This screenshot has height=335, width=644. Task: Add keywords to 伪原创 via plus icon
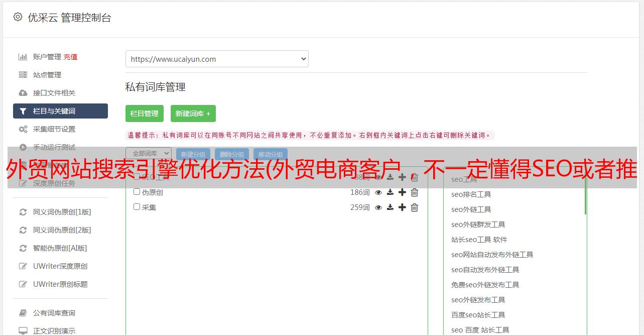[x=402, y=192]
